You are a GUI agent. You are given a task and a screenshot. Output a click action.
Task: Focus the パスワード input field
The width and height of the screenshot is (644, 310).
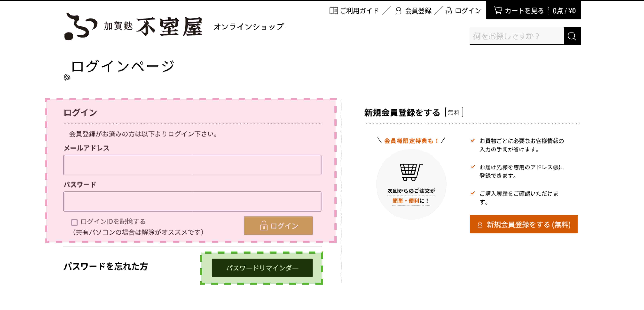192,201
